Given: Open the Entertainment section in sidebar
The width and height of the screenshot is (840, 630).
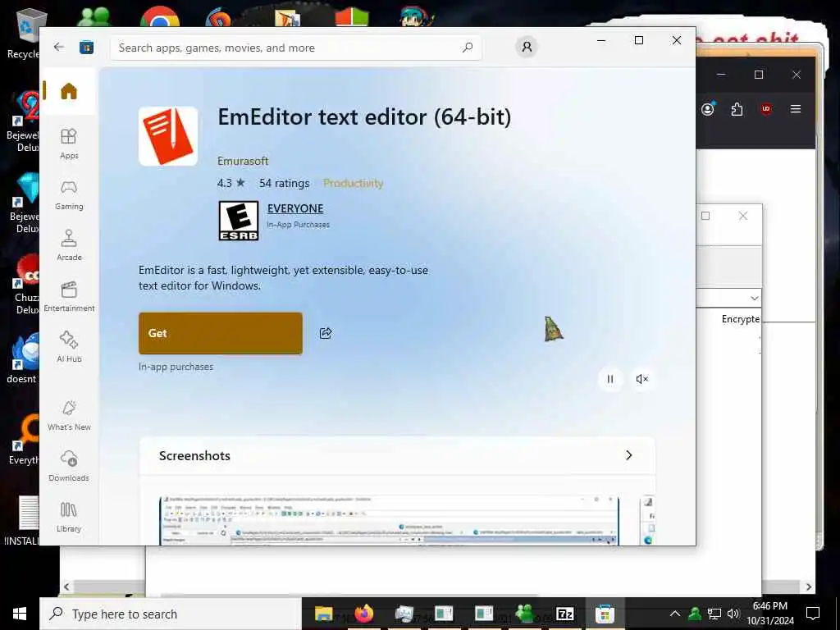Looking at the screenshot, I should point(69,297).
